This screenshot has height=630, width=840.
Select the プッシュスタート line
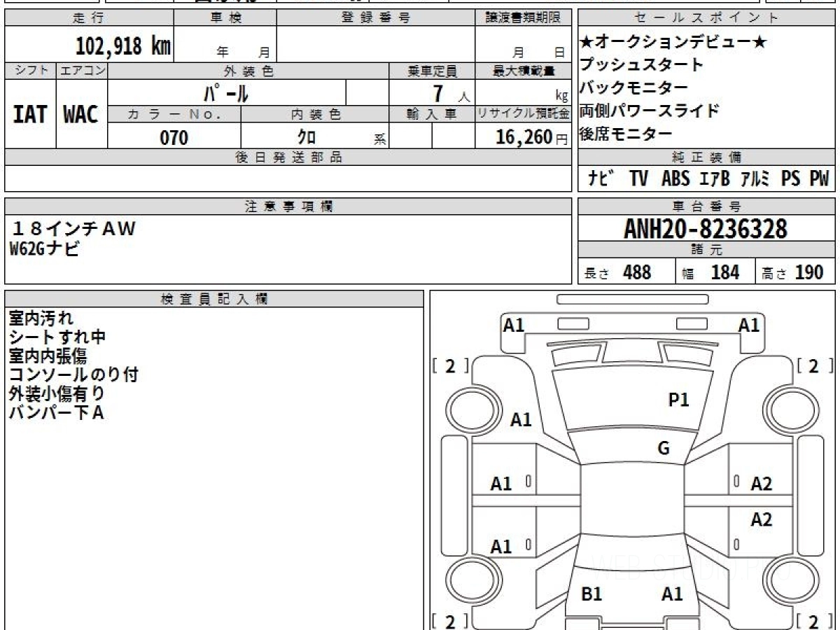[642, 64]
